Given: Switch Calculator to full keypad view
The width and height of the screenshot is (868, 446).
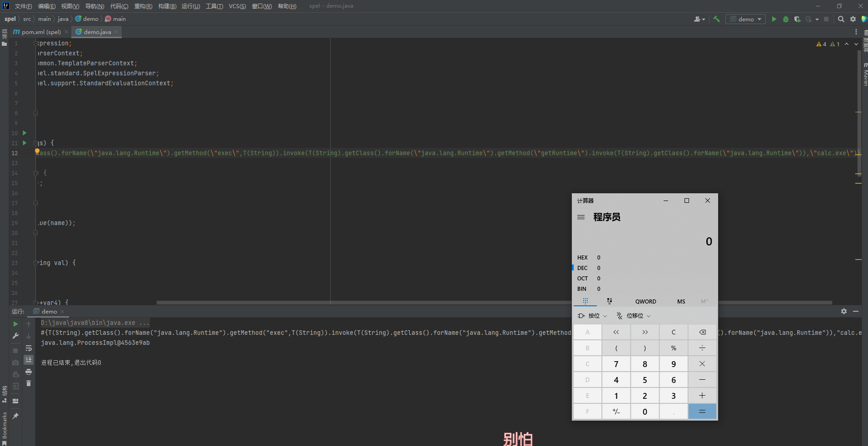Looking at the screenshot, I should pyautogui.click(x=585, y=301).
